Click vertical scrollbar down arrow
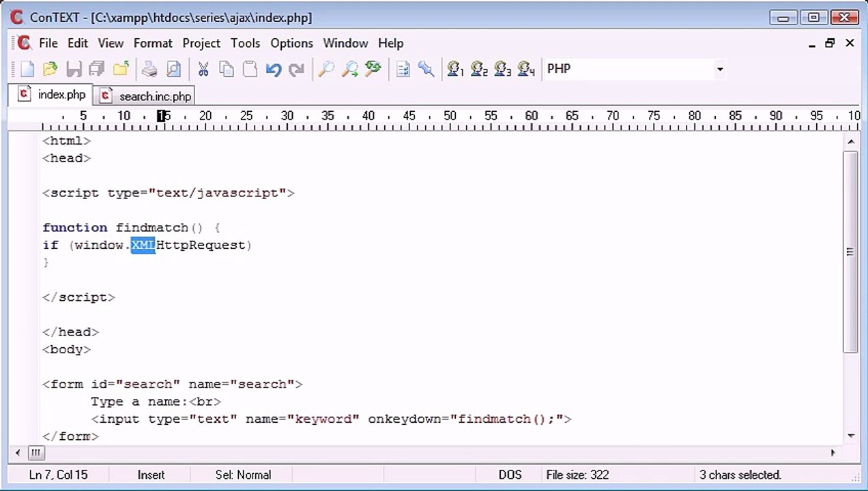This screenshot has width=868, height=491. pyautogui.click(x=850, y=436)
